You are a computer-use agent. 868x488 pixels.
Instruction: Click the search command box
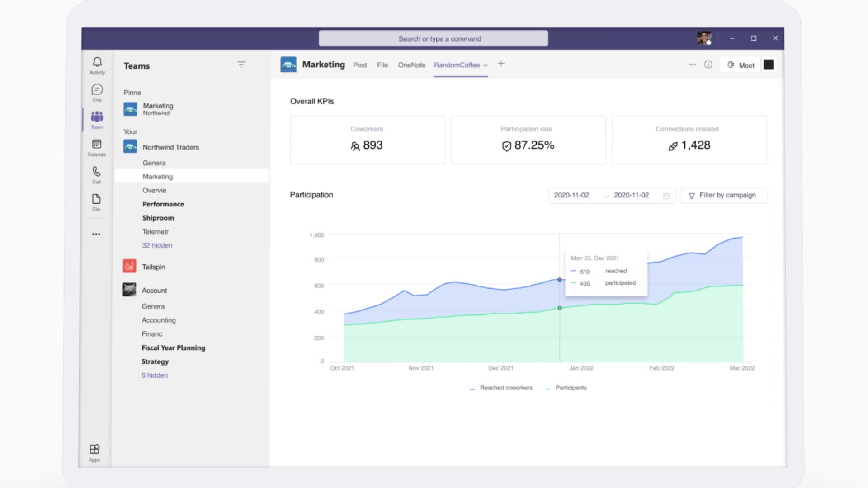point(433,38)
